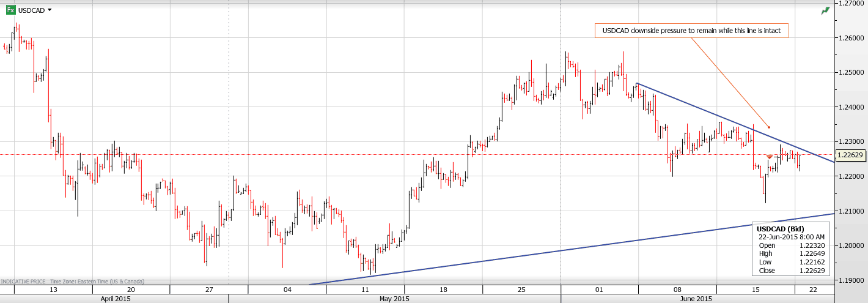
Task: Select the orange triangle price marker
Action: point(769,157)
